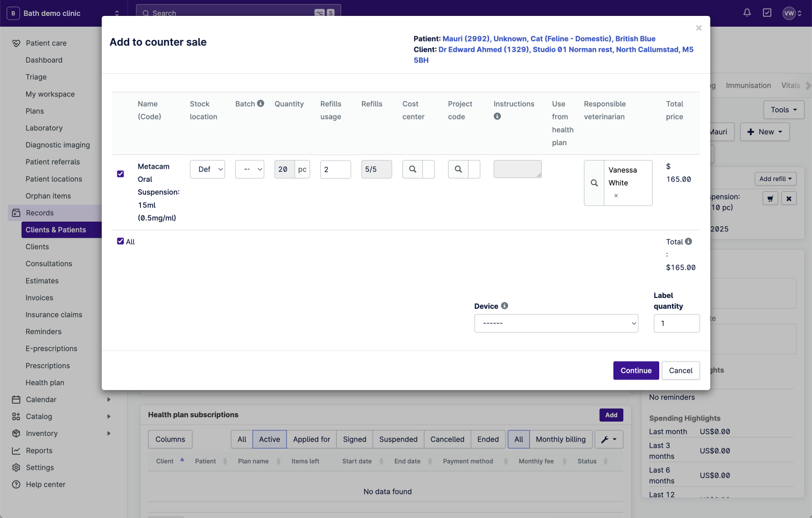Click the Refills usage input field

335,169
